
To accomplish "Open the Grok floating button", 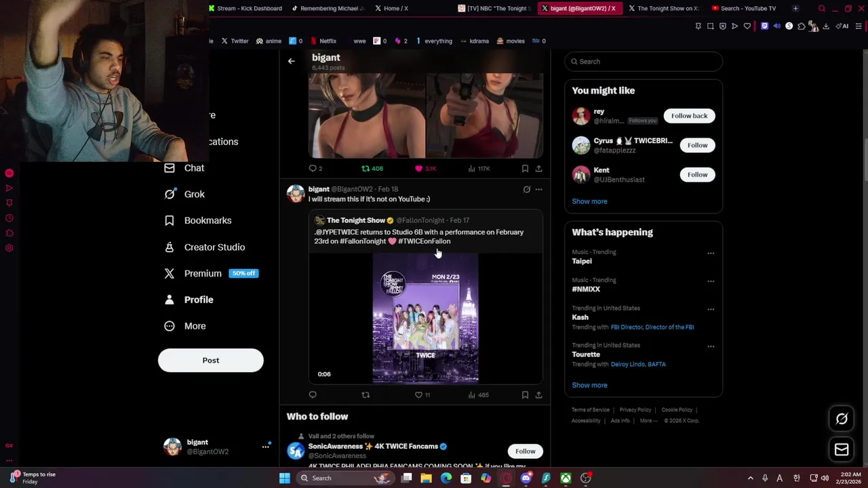I will (x=842, y=419).
